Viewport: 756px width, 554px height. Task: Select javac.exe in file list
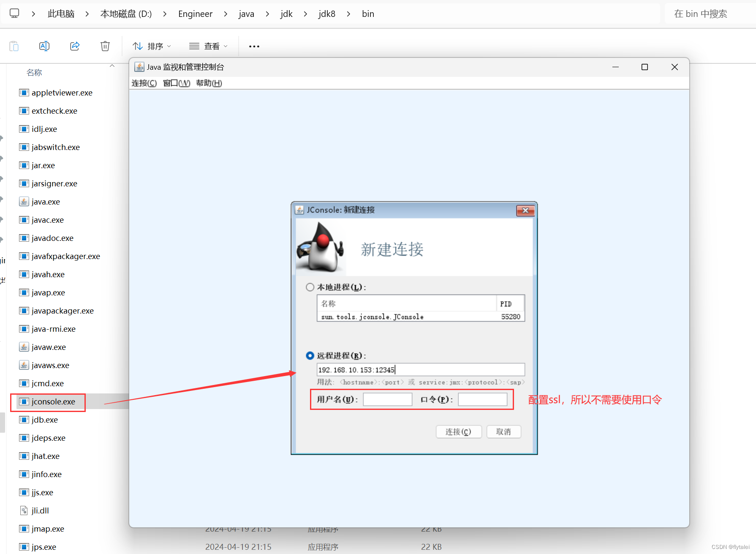point(48,220)
